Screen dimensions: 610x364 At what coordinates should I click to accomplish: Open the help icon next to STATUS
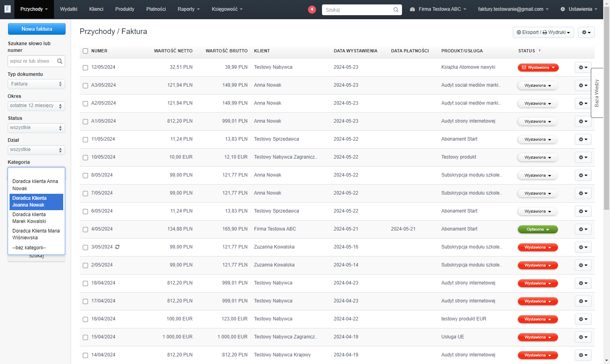coord(539,51)
